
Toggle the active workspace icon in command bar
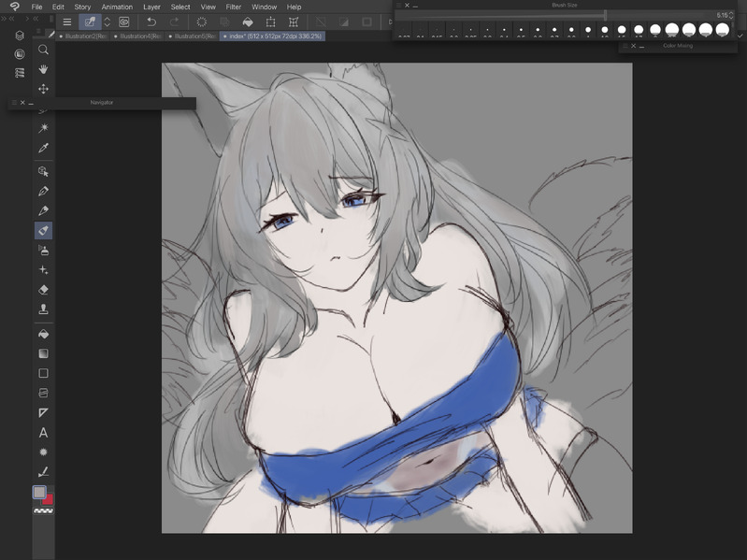pyautogui.click(x=90, y=22)
